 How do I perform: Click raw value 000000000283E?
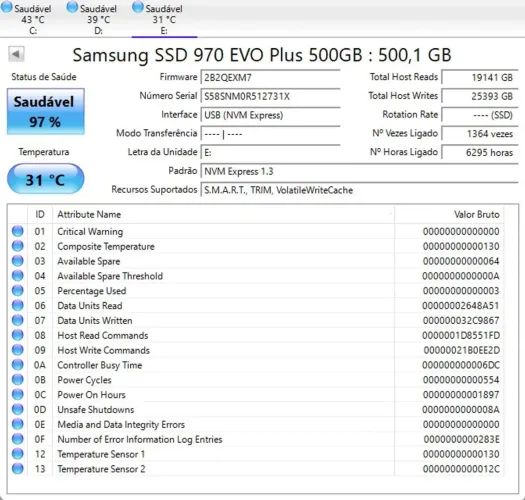[x=461, y=439]
